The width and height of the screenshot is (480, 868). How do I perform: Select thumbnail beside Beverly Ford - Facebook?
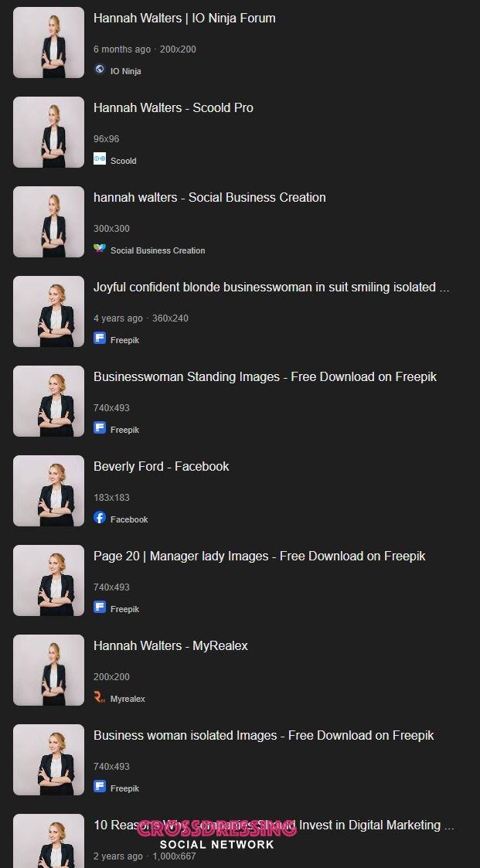pyautogui.click(x=49, y=491)
